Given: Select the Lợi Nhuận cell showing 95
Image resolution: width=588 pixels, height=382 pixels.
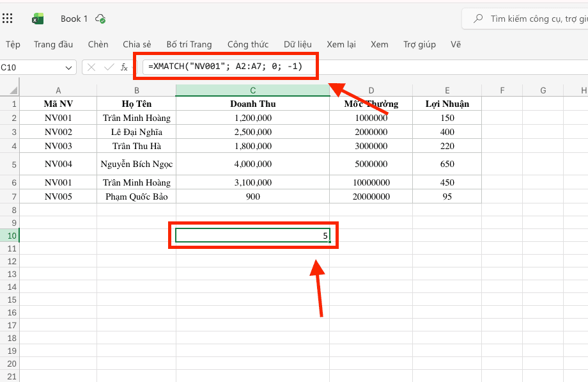Looking at the screenshot, I should (447, 196).
